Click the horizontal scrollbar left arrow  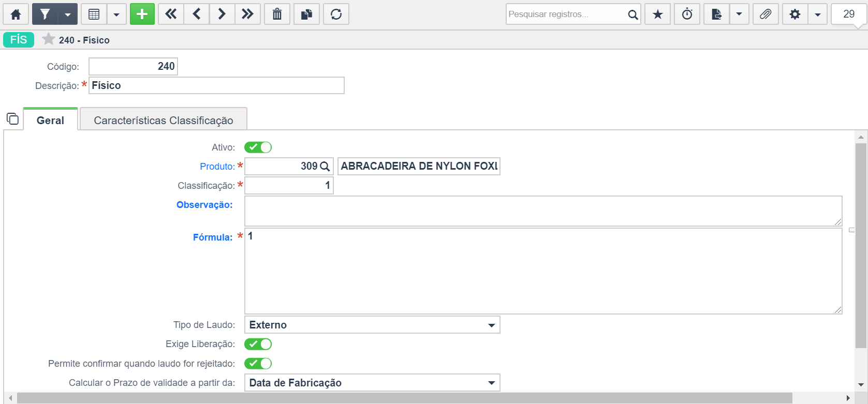pos(11,398)
